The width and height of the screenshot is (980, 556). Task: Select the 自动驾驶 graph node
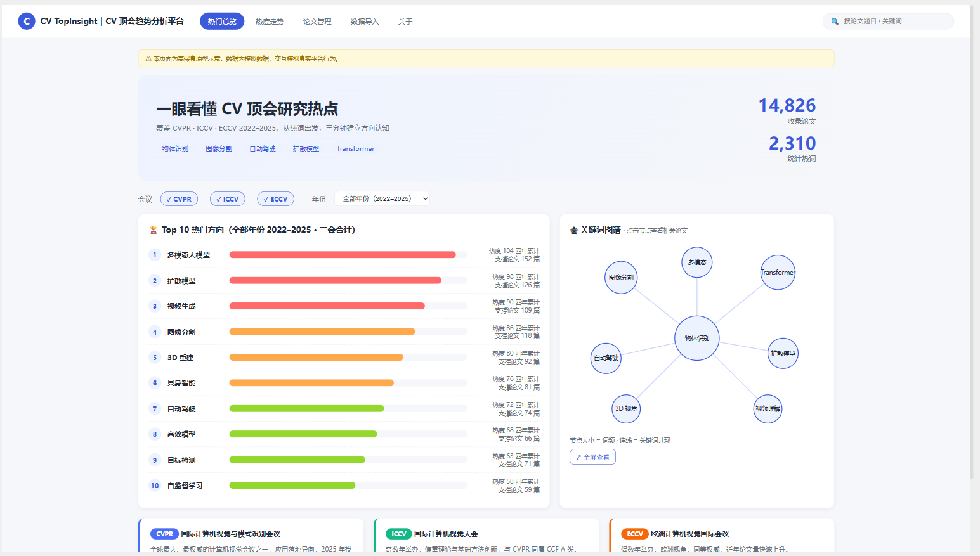[606, 358]
